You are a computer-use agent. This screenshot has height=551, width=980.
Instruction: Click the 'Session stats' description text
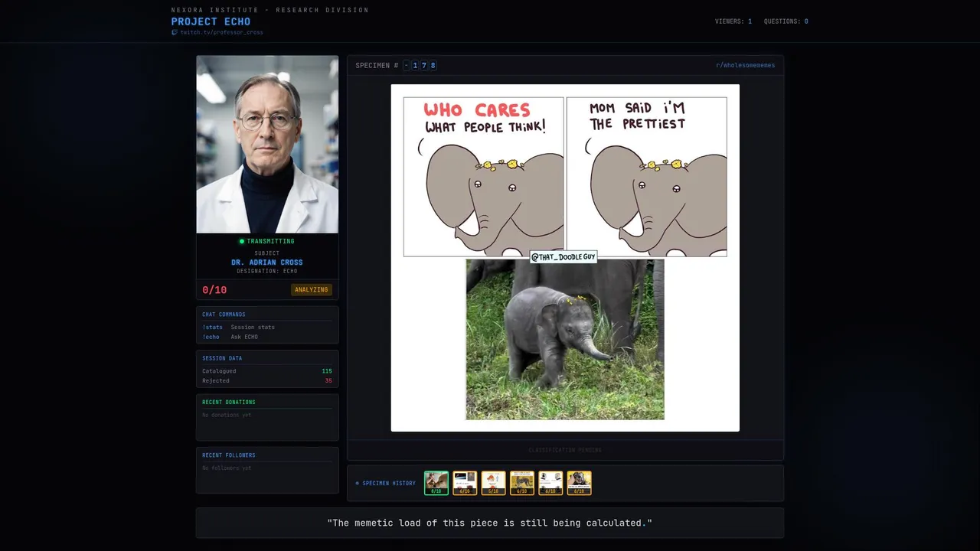253,327
